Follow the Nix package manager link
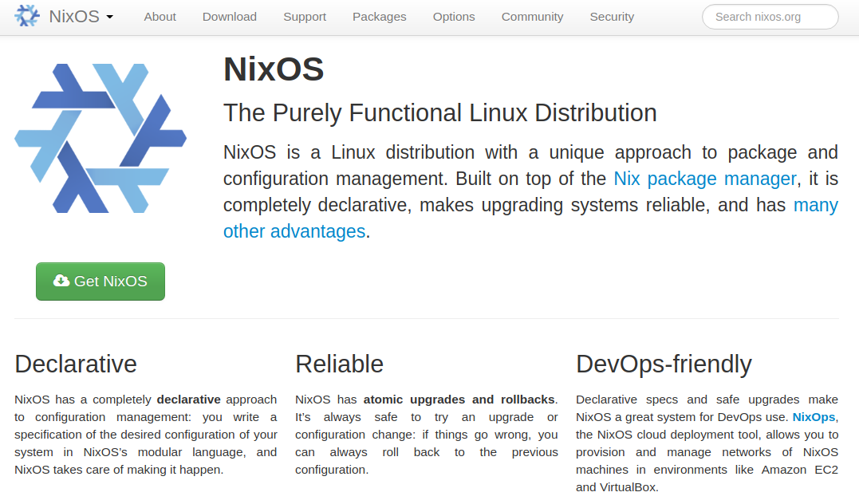859x504 pixels. point(704,179)
